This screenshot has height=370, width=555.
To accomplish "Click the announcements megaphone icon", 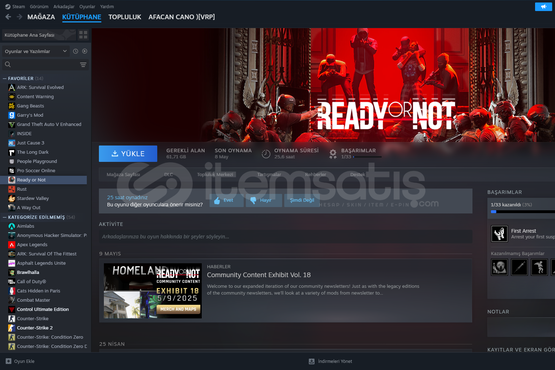I will pos(543,6).
